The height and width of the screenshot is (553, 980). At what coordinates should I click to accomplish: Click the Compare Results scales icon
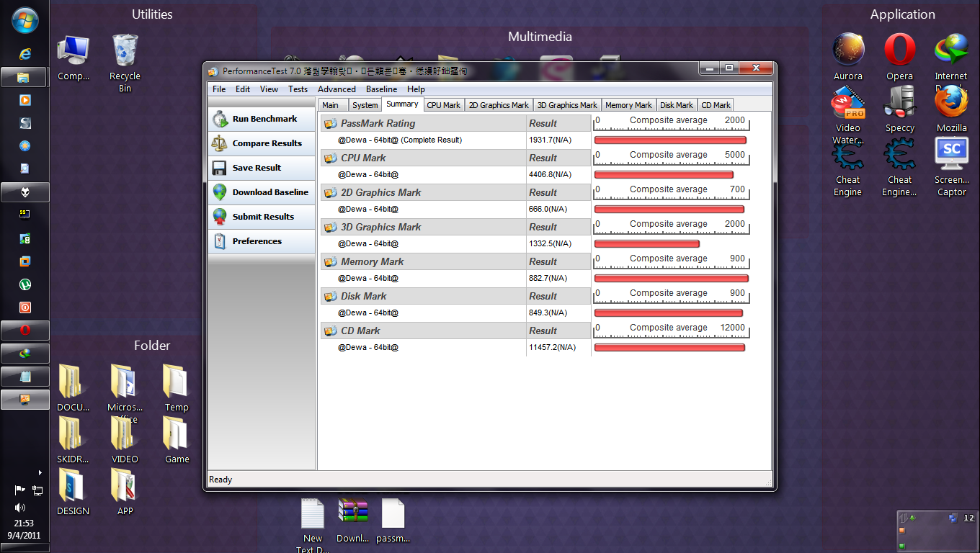point(220,143)
